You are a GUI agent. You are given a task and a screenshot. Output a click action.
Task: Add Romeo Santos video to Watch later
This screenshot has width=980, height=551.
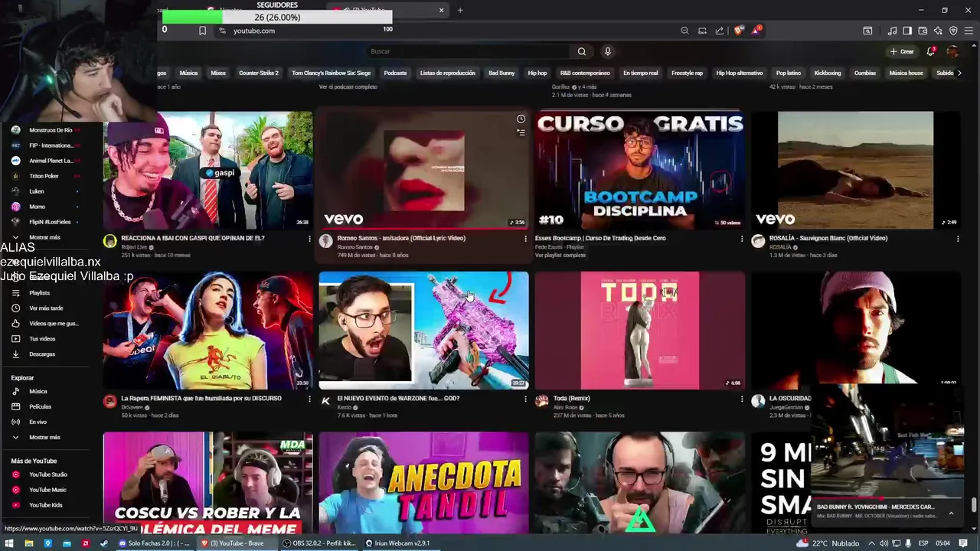click(521, 119)
